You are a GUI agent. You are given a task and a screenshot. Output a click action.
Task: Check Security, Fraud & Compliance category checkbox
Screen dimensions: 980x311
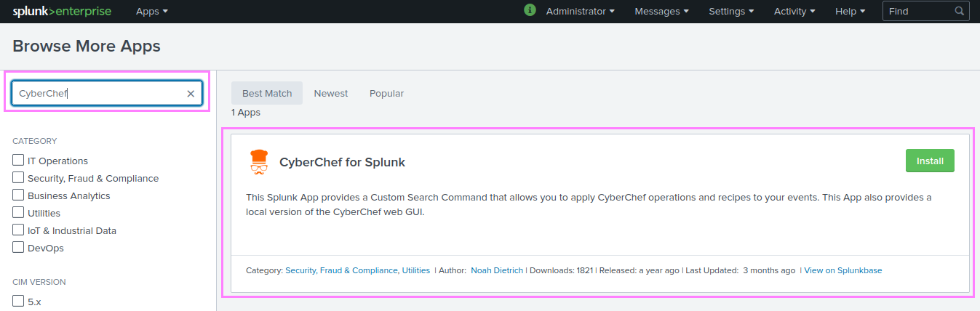[18, 177]
